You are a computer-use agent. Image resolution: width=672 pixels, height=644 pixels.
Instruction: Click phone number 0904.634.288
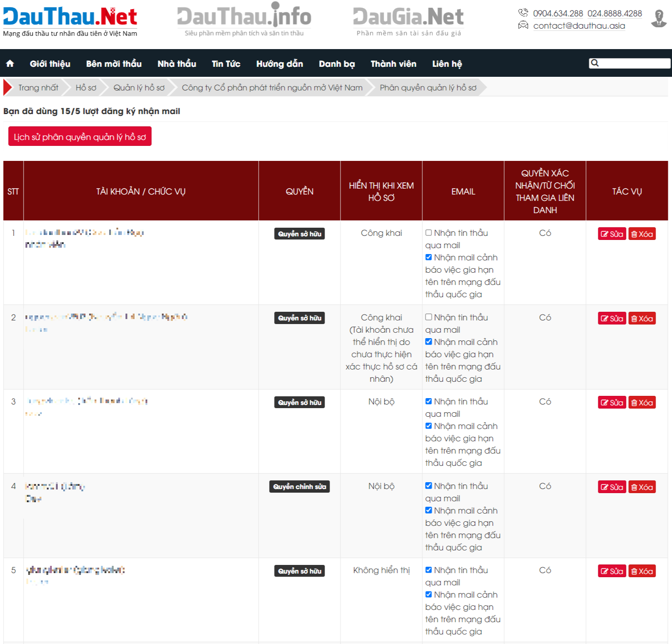tap(558, 14)
